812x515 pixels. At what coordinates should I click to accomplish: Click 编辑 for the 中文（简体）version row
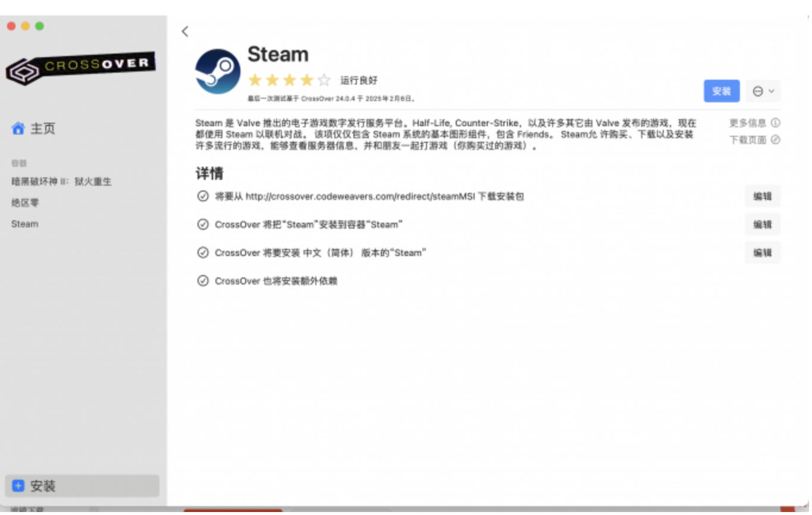tap(763, 252)
